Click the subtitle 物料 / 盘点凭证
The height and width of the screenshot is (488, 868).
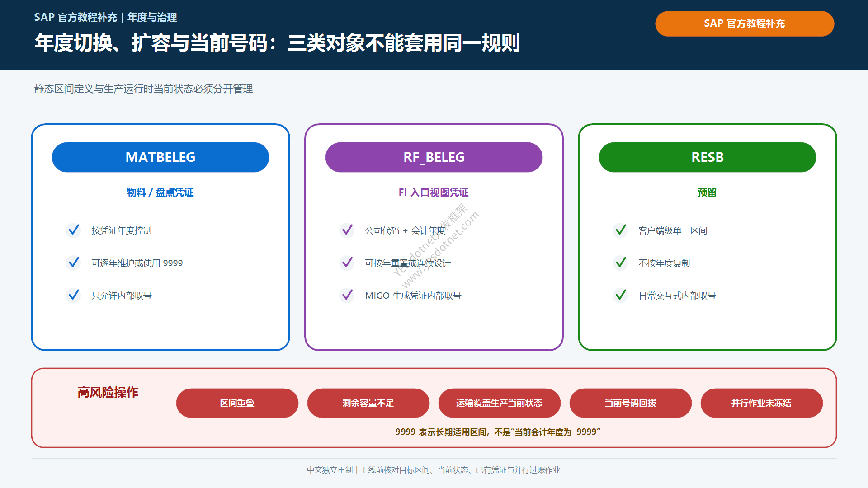(160, 192)
